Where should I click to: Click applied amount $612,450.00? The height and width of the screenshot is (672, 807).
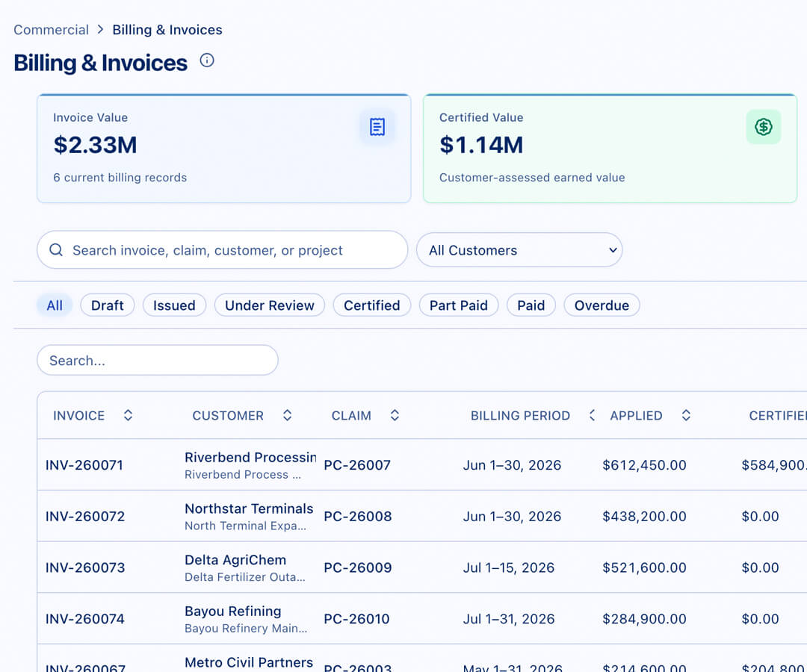pyautogui.click(x=644, y=464)
